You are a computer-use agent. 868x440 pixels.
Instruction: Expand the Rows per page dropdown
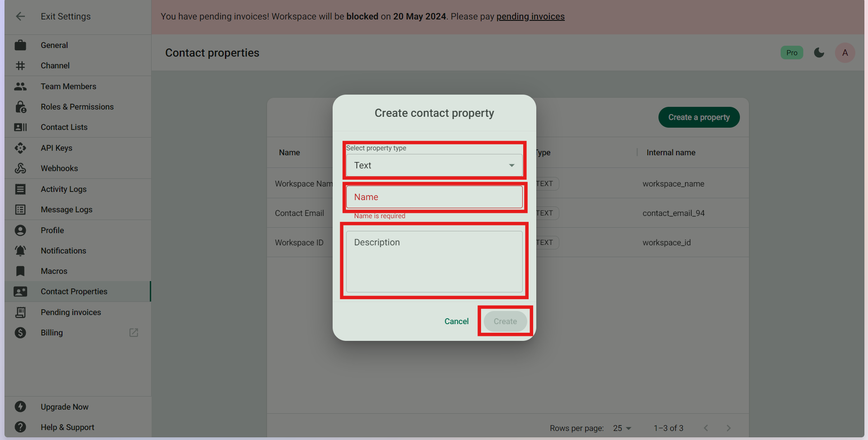[x=622, y=428]
